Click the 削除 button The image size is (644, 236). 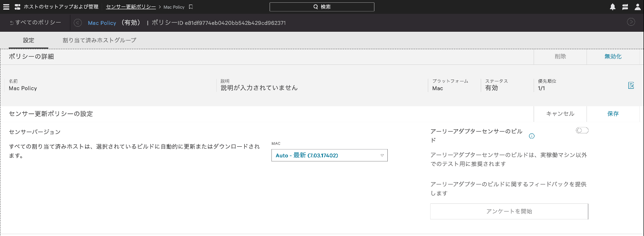(x=560, y=57)
